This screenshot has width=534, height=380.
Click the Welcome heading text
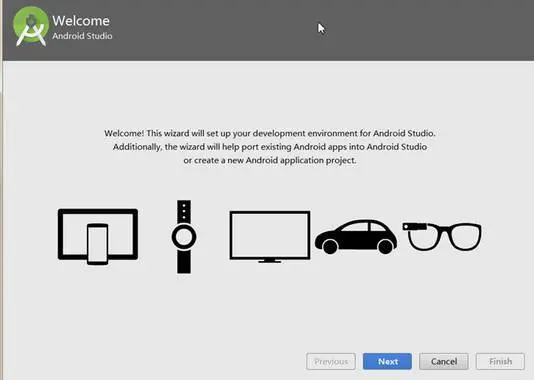click(81, 21)
